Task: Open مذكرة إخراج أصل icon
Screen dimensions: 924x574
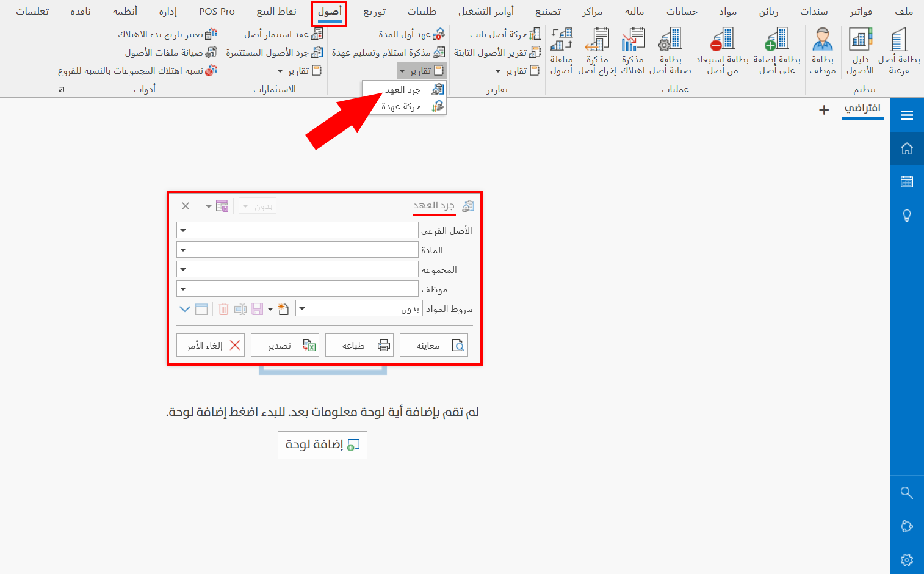Action: [x=597, y=52]
